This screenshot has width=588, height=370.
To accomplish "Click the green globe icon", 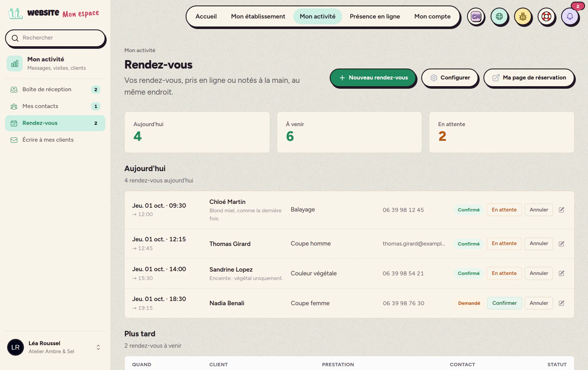I will [x=499, y=17].
